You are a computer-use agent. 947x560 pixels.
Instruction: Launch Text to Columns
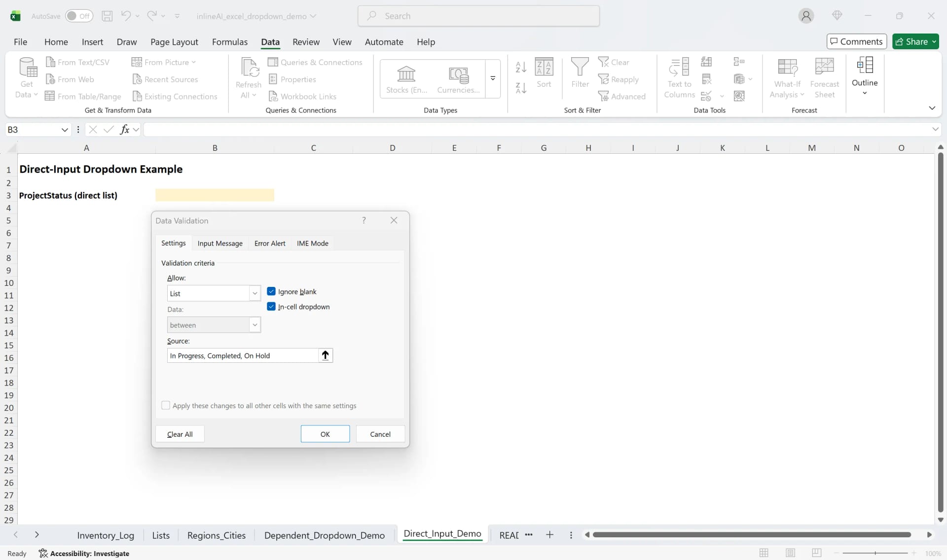coord(680,78)
